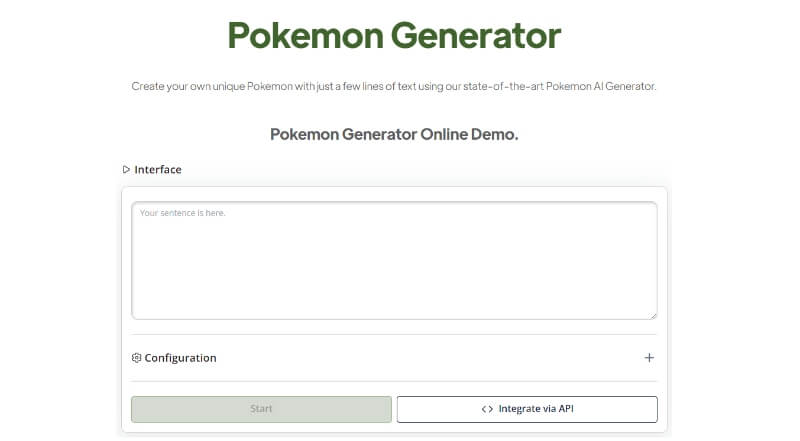Viewport: 800px width, 441px height.
Task: Expand Configuration with the plus icon
Action: [649, 358]
